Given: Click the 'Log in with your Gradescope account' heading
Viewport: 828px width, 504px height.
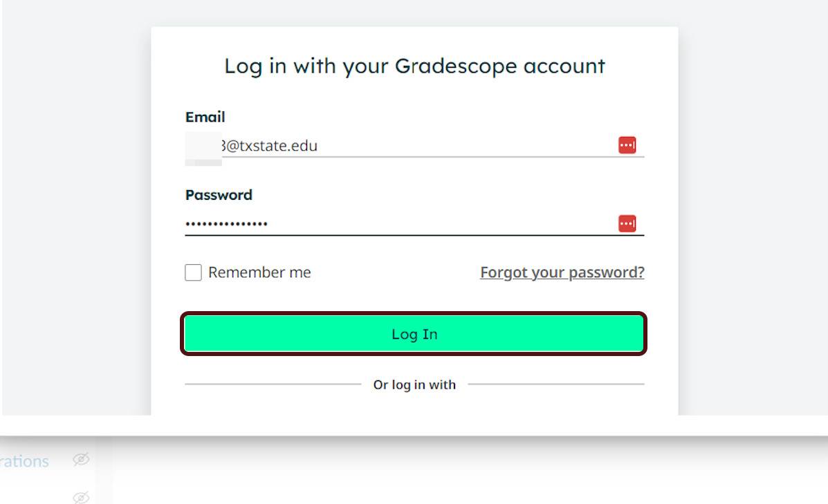Looking at the screenshot, I should [413, 66].
